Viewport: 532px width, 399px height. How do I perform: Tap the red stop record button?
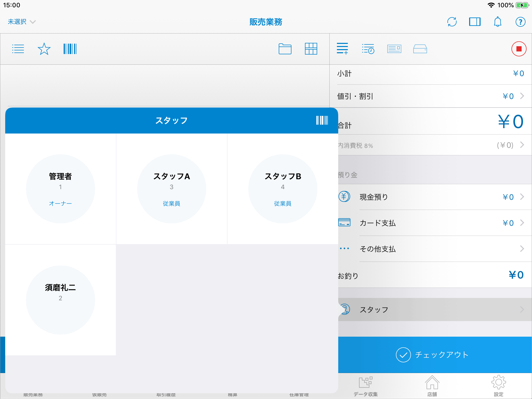coord(519,49)
